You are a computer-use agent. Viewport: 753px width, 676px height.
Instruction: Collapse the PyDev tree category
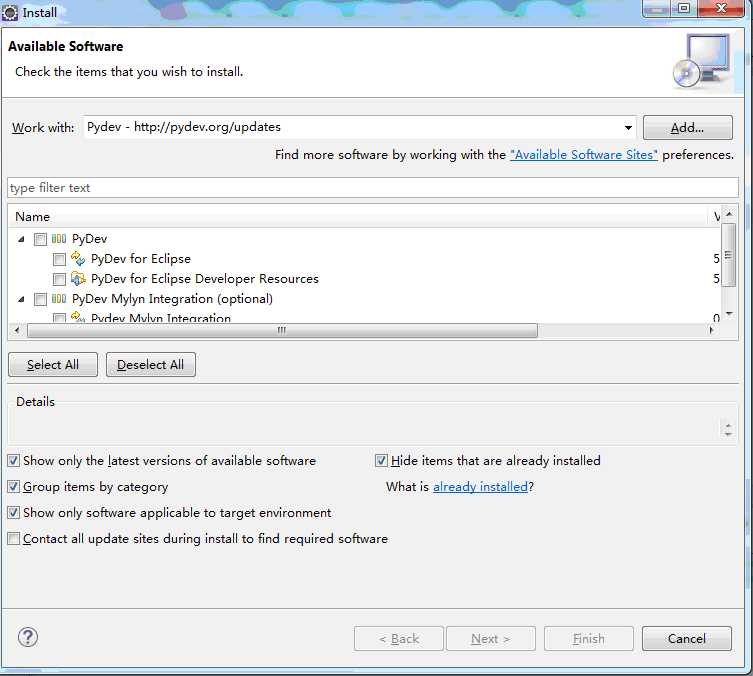pos(21,239)
